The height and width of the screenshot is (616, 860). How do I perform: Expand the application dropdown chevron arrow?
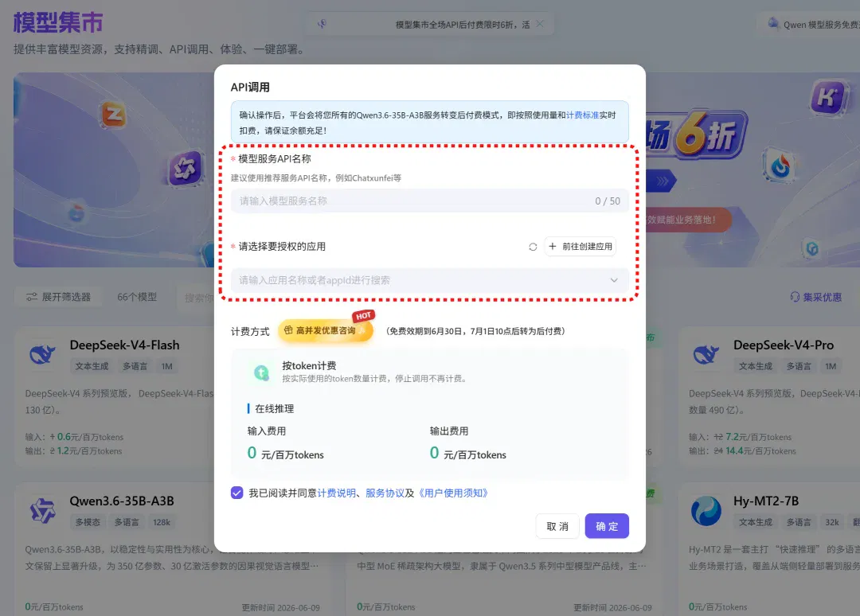point(614,280)
